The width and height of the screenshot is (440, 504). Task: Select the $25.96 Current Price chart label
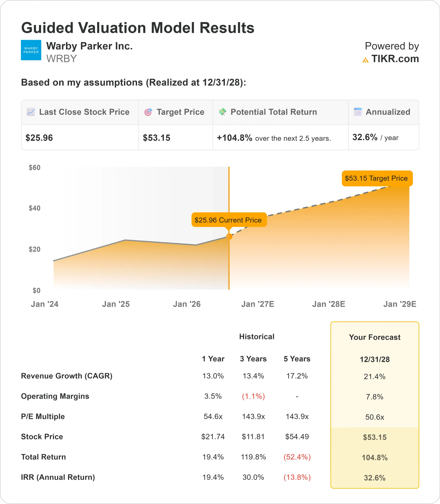click(229, 220)
